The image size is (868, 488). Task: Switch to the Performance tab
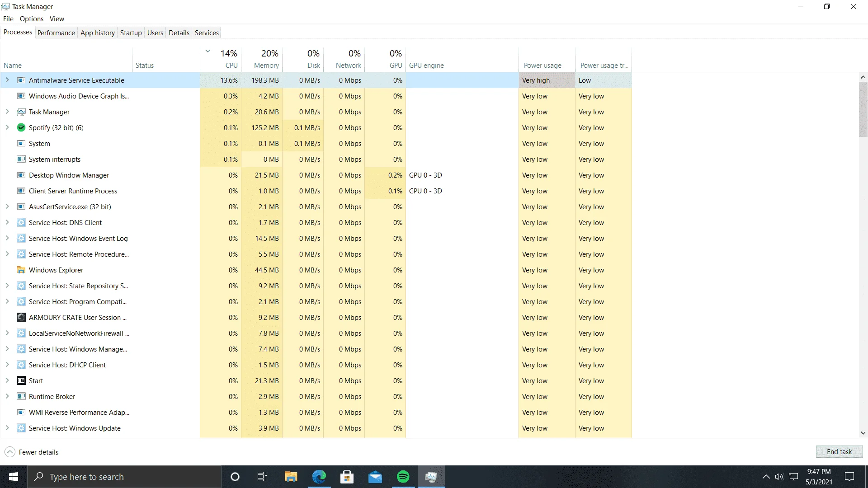pyautogui.click(x=56, y=33)
